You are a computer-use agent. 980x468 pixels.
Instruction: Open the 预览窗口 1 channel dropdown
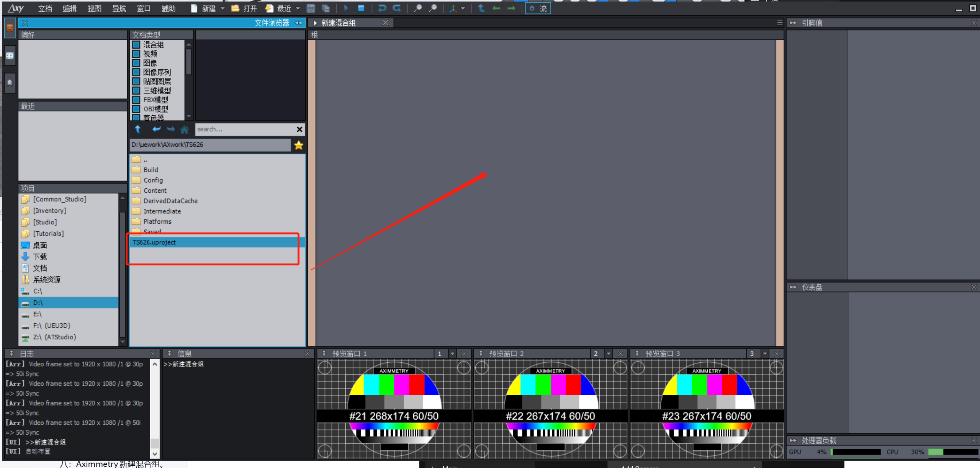452,354
